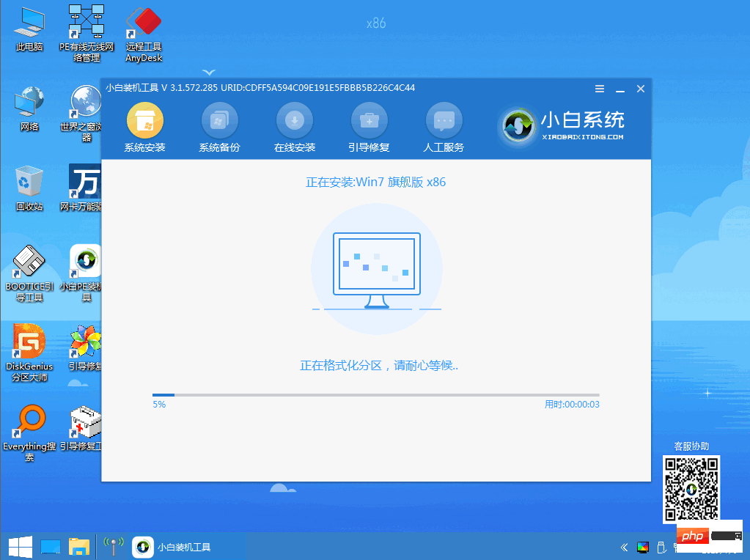Click the 正在安装:Win7 旗舰版 x86 heading
The width and height of the screenshot is (750, 560).
pyautogui.click(x=376, y=183)
